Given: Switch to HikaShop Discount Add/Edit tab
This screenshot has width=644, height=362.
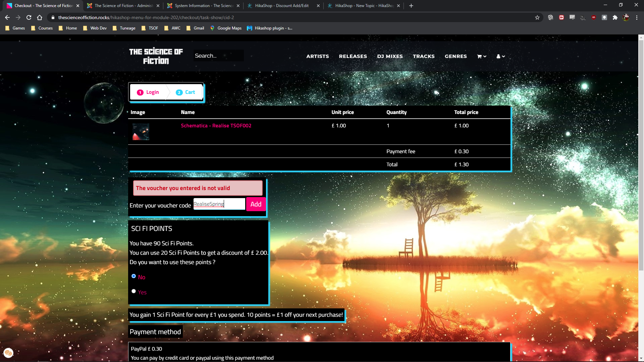Looking at the screenshot, I should (x=282, y=6).
